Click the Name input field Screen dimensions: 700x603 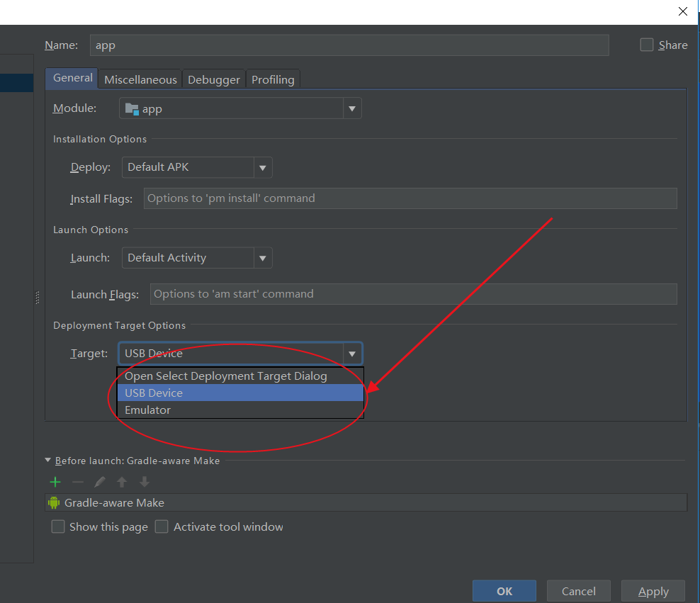click(x=349, y=45)
